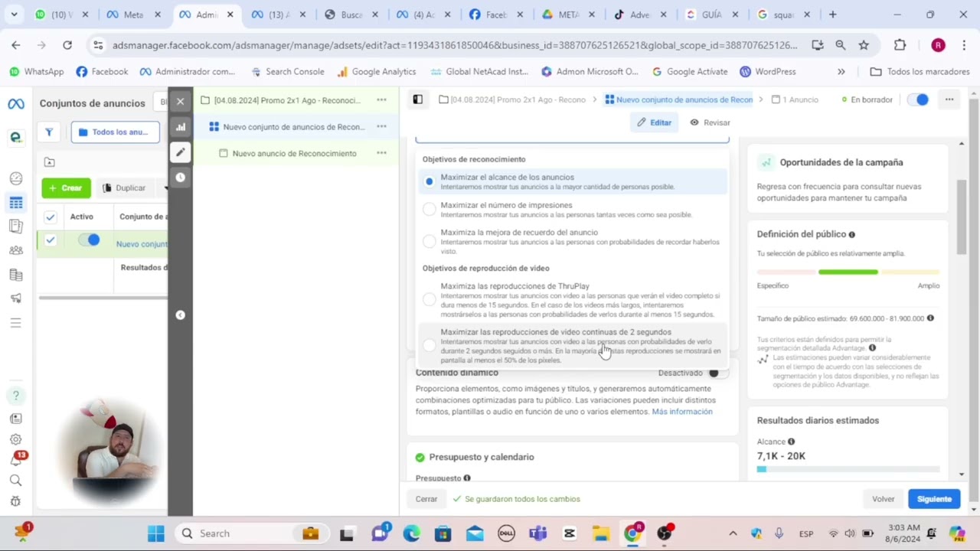Screen dimensions: 980x551
Task: Switch to Editar tab
Action: click(x=654, y=122)
